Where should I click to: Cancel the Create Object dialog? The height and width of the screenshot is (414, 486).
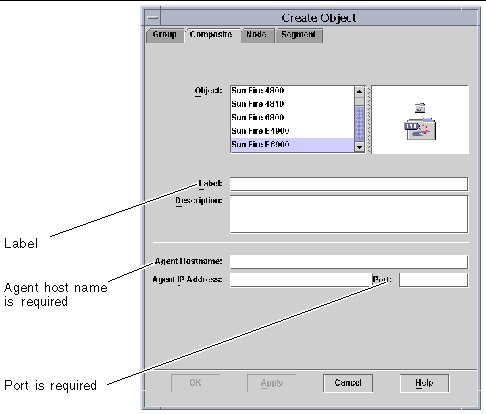click(348, 383)
